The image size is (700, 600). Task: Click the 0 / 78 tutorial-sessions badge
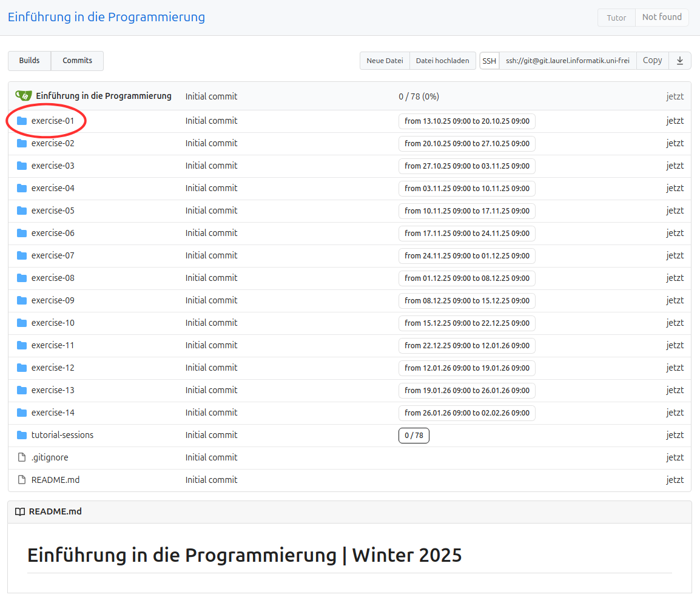pos(414,436)
